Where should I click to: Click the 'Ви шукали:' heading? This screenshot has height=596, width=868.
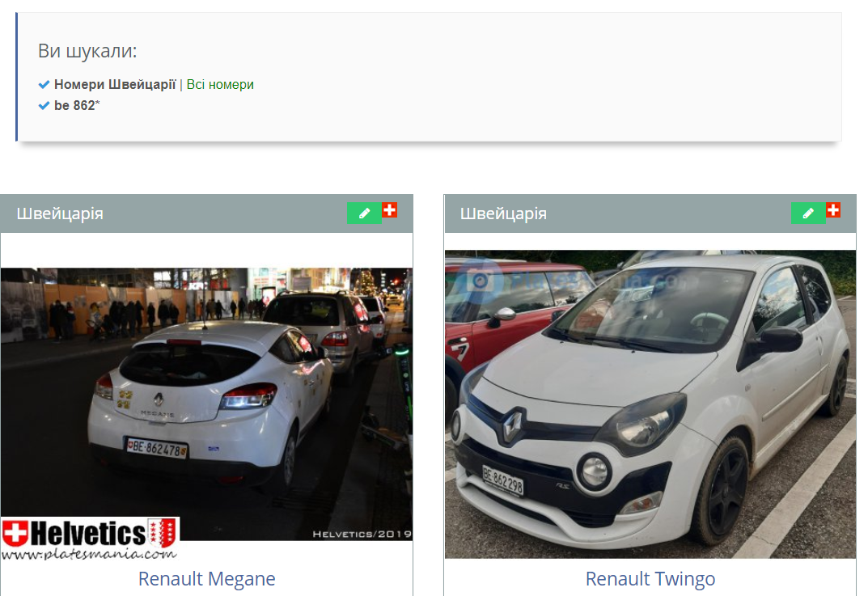(87, 51)
